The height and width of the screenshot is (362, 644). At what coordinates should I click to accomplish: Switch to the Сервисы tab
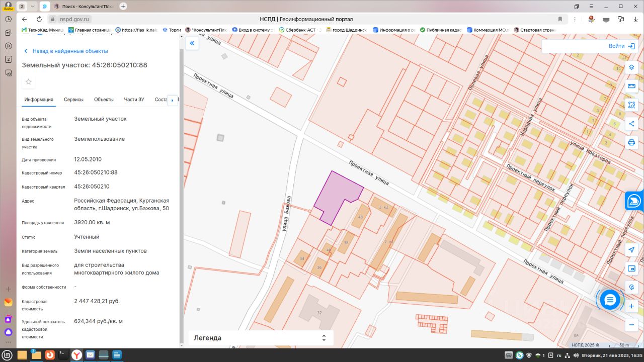(x=73, y=100)
